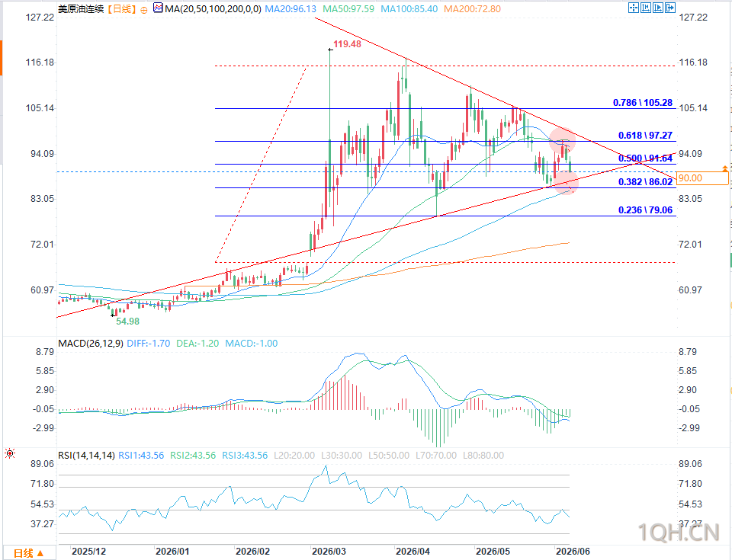732x560 pixels.
Task: Click the left axis 71.80 RSI scale label
Action: pyautogui.click(x=43, y=484)
